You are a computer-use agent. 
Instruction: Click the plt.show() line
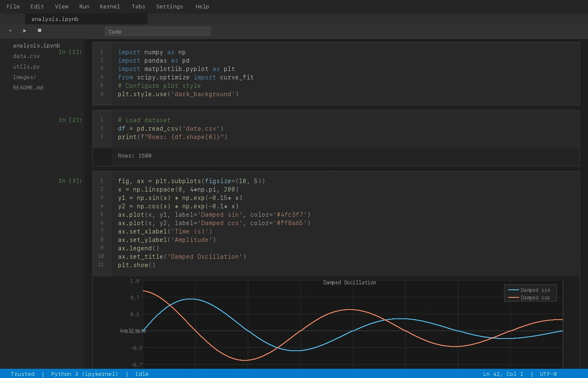click(136, 265)
